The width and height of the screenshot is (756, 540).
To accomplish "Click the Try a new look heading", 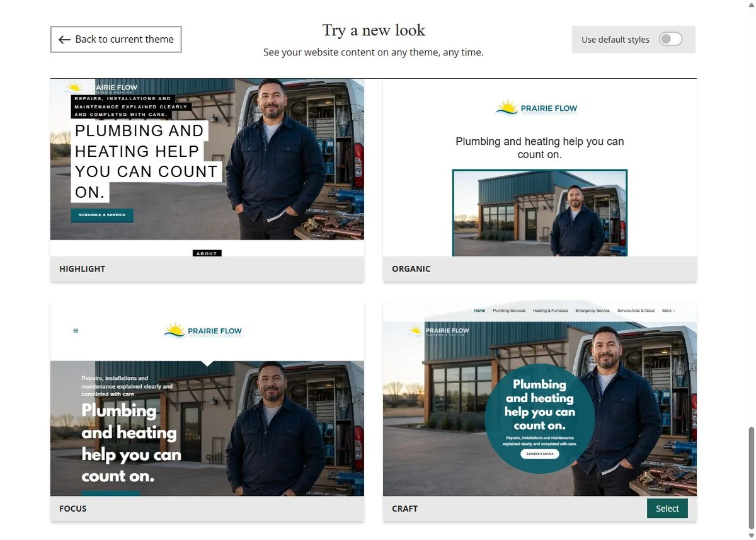I will point(374,30).
